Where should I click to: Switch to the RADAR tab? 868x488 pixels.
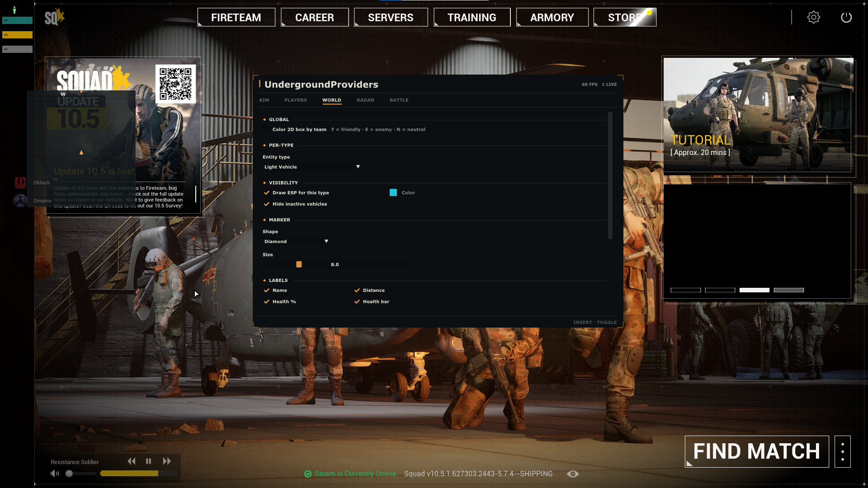click(x=365, y=100)
